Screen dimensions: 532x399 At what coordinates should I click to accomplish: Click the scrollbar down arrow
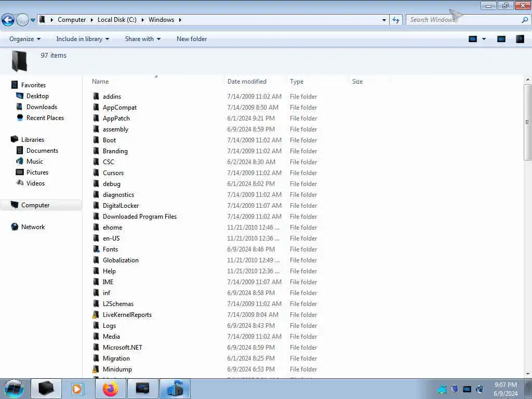(527, 374)
